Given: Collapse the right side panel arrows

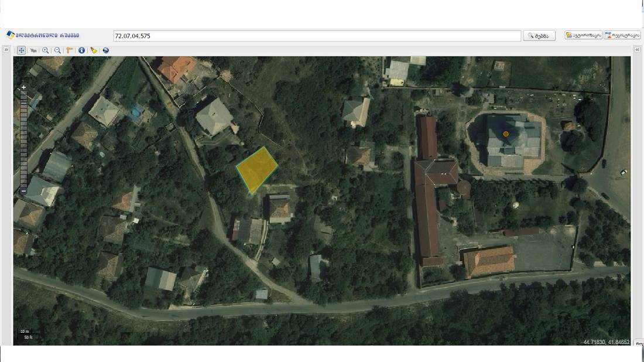Looking at the screenshot, I should [x=637, y=50].
